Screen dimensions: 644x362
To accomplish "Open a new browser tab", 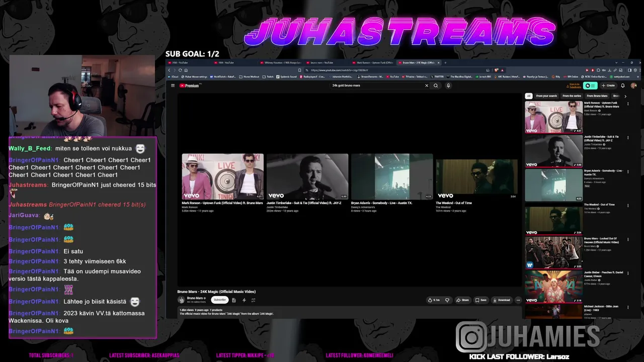I will coord(445,63).
